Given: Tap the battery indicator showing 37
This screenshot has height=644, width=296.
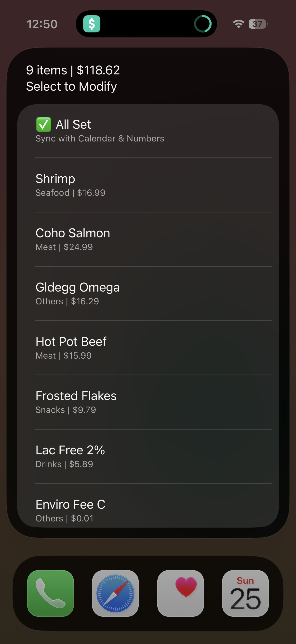Looking at the screenshot, I should 258,24.
